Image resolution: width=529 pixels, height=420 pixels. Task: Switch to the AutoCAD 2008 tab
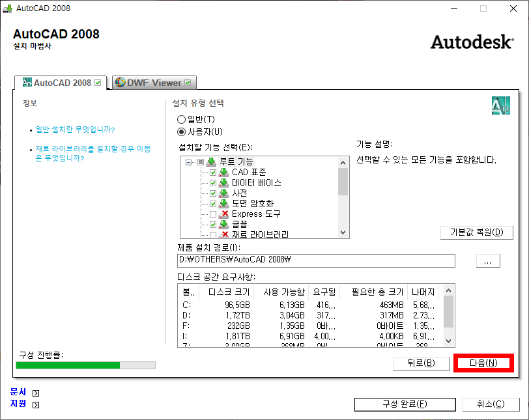click(61, 83)
